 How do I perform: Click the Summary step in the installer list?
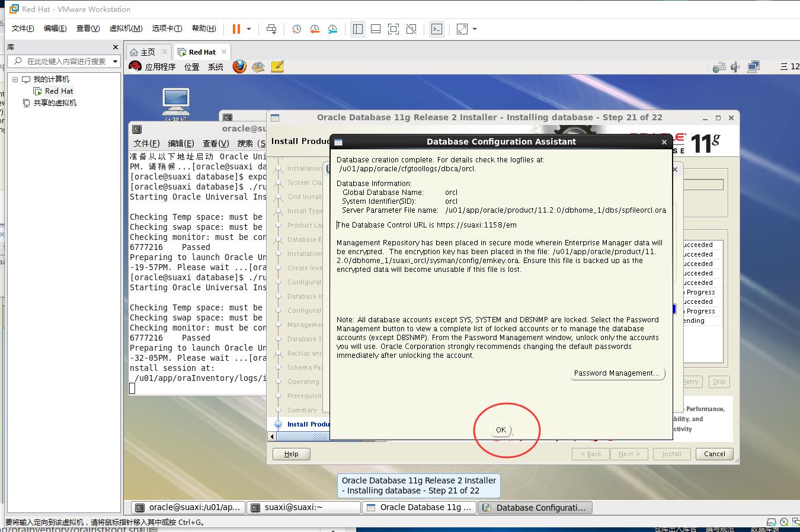pos(302,410)
